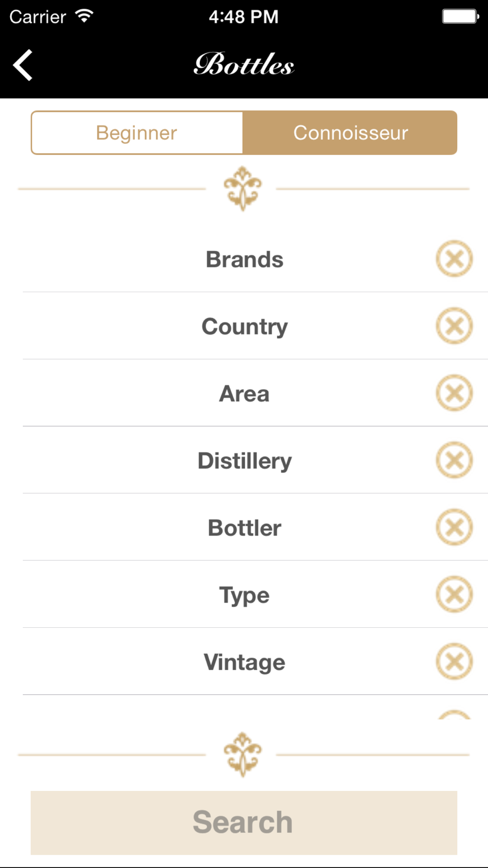
Task: Select the Connoisseur segment
Action: tap(350, 133)
